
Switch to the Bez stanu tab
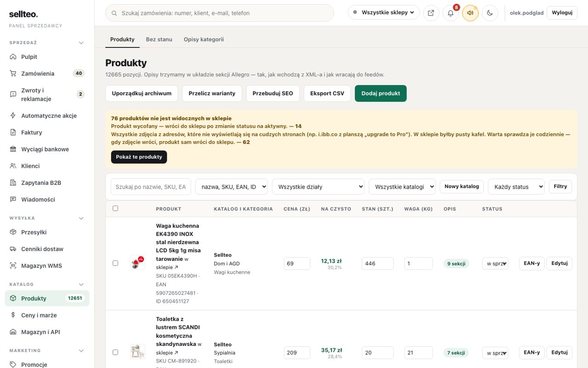pos(159,40)
